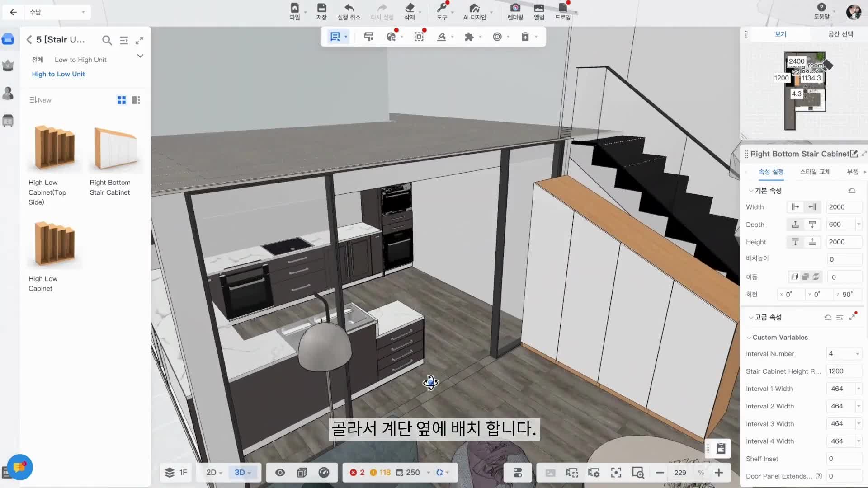The height and width of the screenshot is (488, 868).
Task: Click the search icon in catalog panel
Action: tap(107, 40)
